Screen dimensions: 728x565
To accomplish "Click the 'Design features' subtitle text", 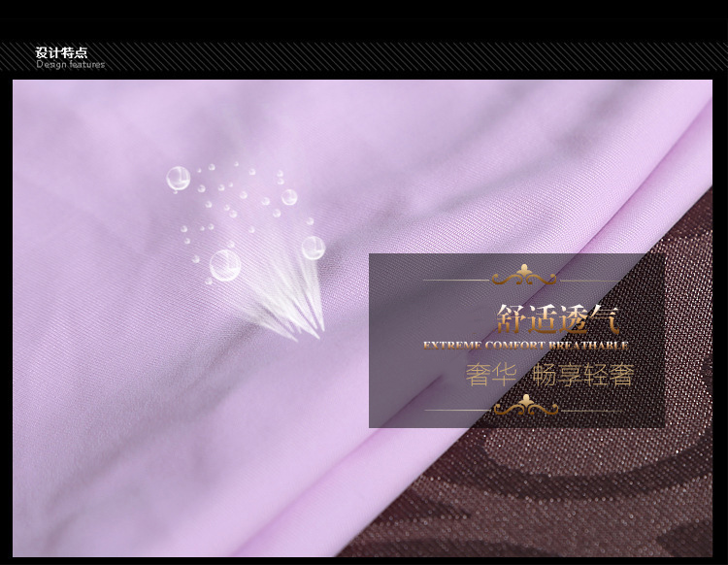I will (70, 65).
